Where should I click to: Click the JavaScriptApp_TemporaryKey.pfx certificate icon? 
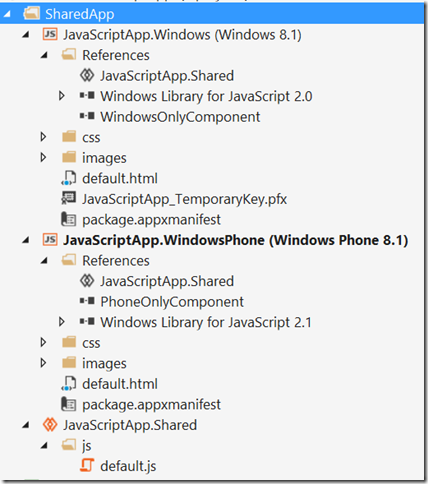pos(69,198)
